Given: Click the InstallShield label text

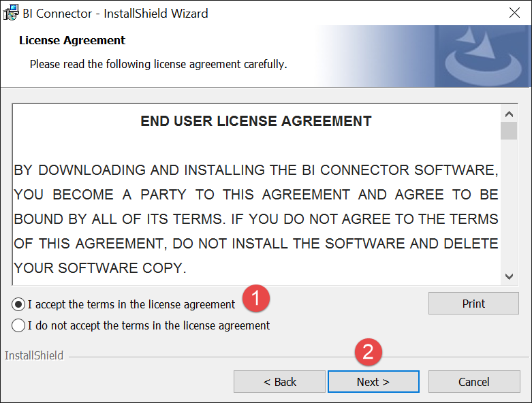Looking at the screenshot, I should point(34,355).
